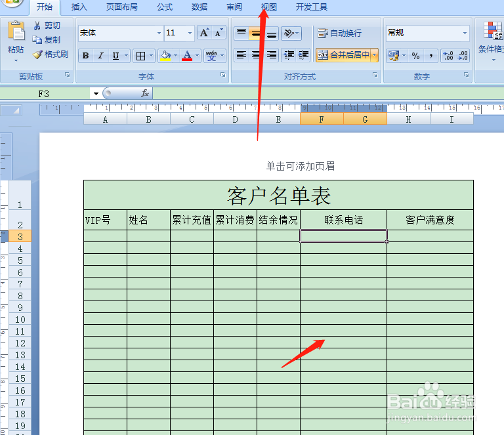Center text horizontally

pos(256,55)
